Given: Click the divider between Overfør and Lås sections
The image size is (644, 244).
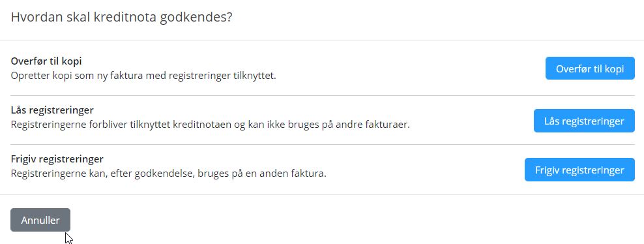Looking at the screenshot, I should coord(323,96).
